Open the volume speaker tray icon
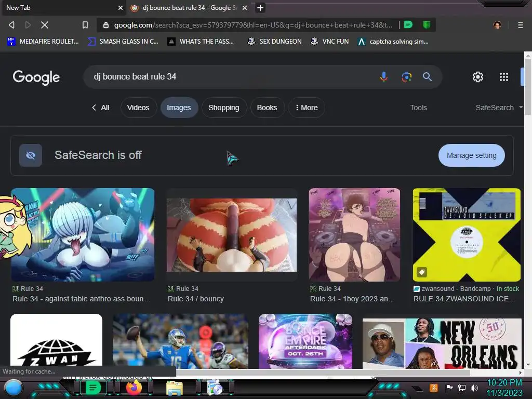 [x=474, y=388]
